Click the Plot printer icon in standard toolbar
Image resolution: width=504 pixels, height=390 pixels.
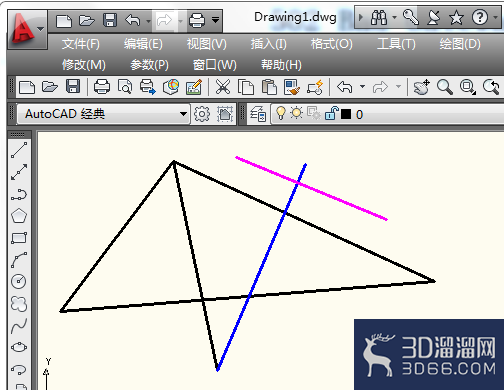coord(102,87)
